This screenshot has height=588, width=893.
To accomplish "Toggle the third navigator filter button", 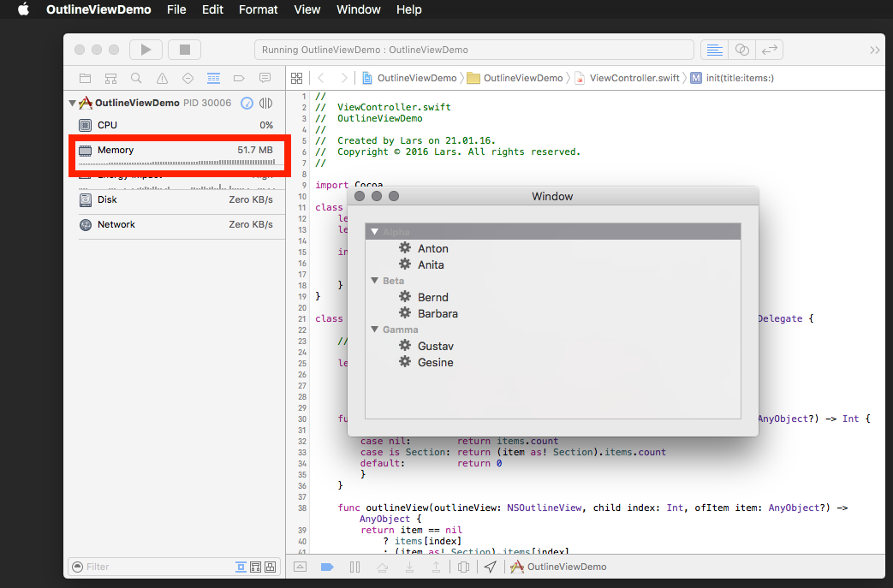I will tap(271, 567).
